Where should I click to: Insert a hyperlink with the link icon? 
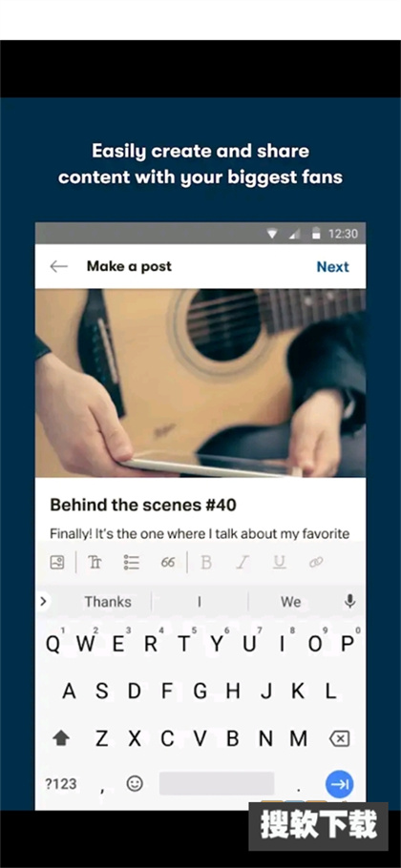[x=316, y=563]
